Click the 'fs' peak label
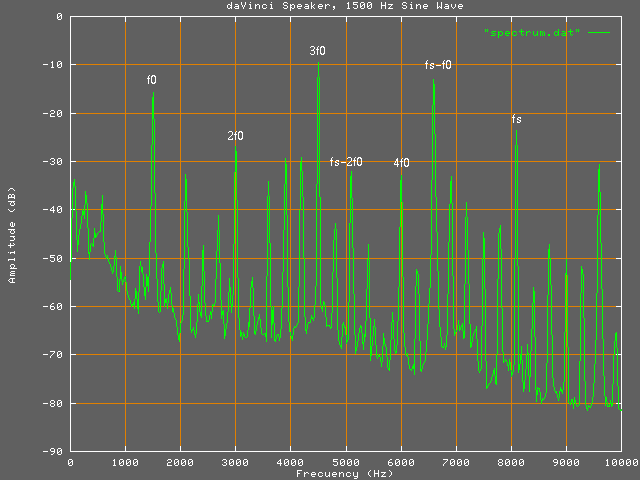The height and width of the screenshot is (480, 640). 516,119
